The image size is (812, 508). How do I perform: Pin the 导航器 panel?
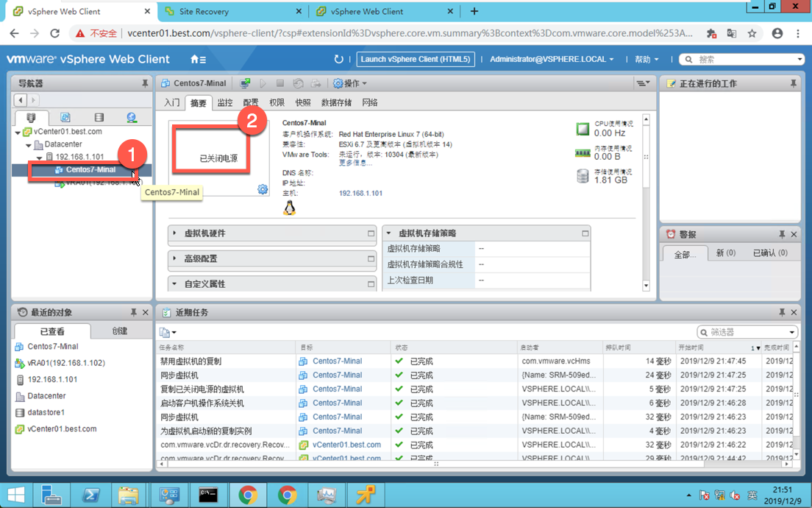coord(144,83)
